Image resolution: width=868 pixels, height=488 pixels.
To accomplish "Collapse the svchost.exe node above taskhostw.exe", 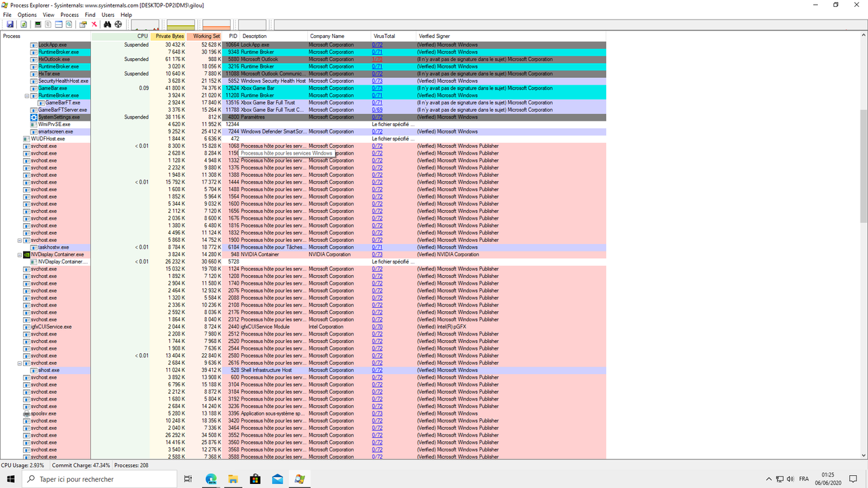I will tap(20, 240).
